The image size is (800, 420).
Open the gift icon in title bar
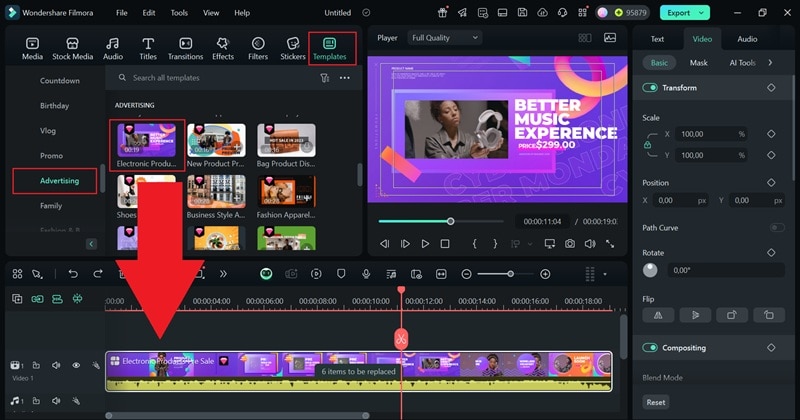pyautogui.click(x=442, y=13)
